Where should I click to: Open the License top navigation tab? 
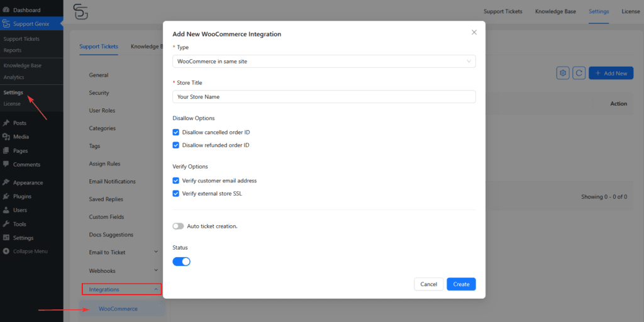630,11
